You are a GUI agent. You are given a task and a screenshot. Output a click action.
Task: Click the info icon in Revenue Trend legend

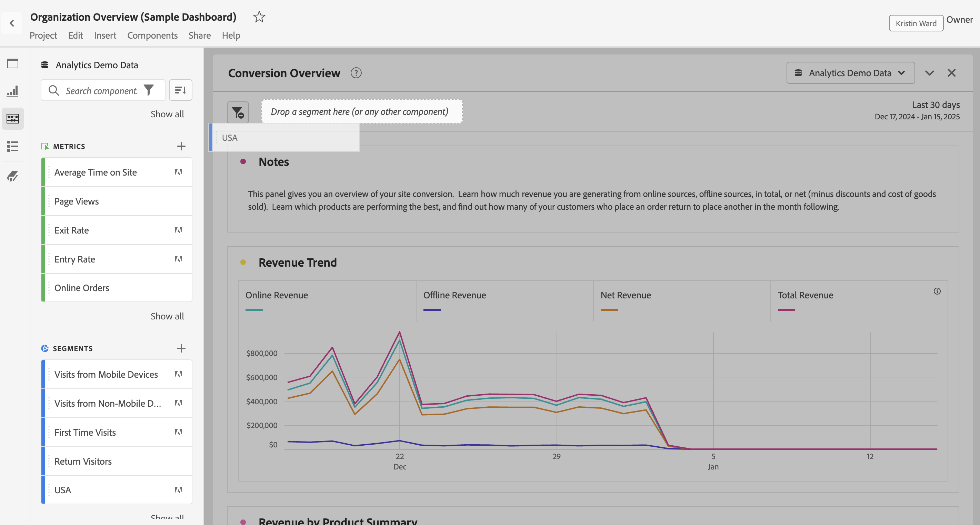click(937, 291)
